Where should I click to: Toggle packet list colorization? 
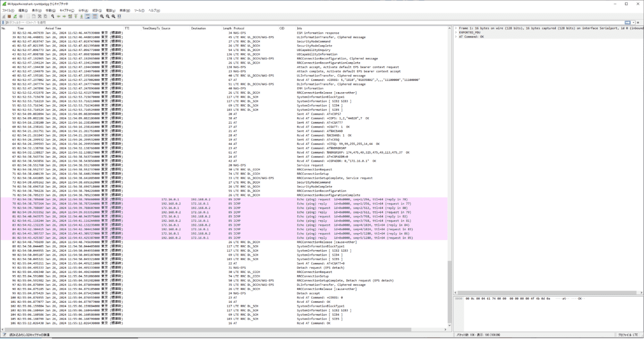pos(95,16)
